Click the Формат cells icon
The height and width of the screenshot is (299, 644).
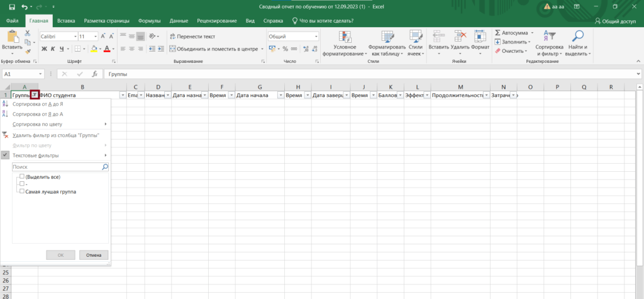click(x=480, y=36)
